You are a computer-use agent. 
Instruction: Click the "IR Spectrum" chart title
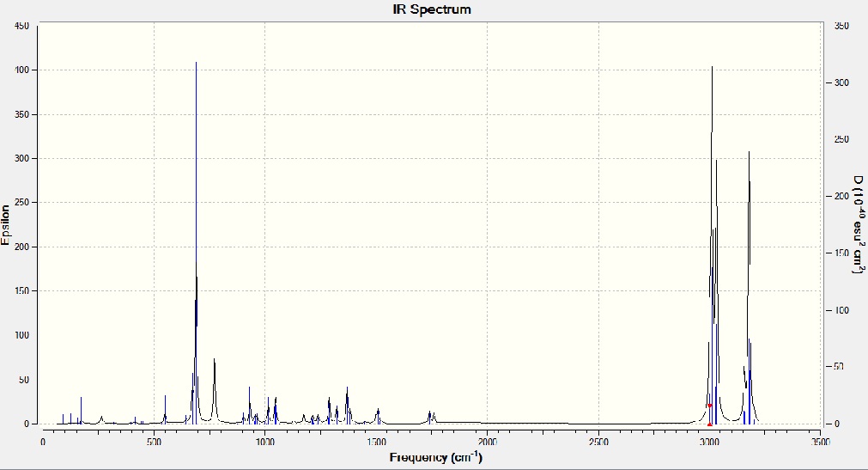point(432,9)
